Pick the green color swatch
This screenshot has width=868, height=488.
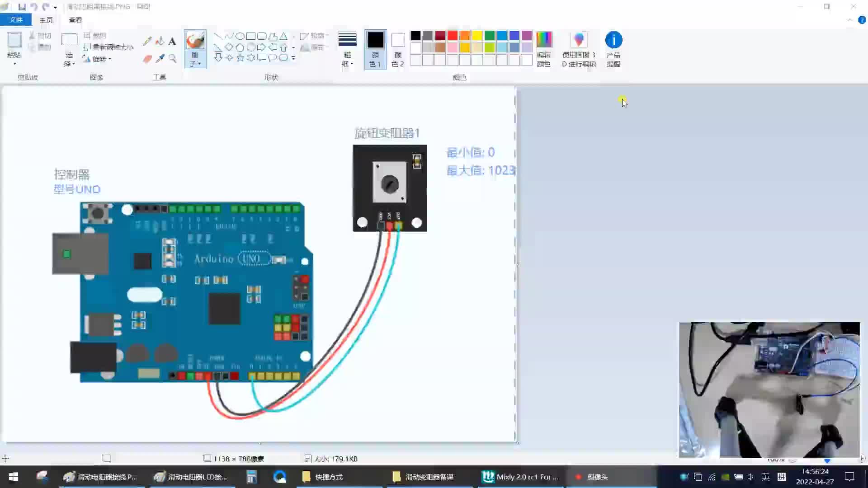tap(490, 35)
